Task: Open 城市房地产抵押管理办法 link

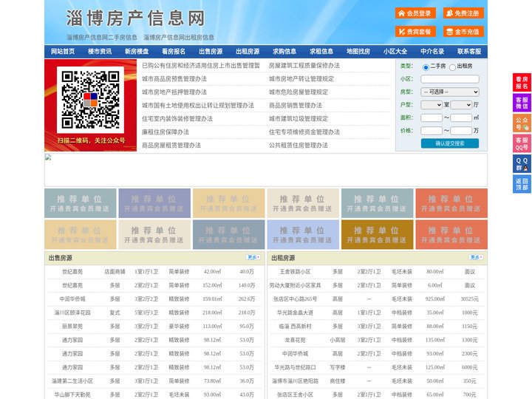Action: [x=174, y=92]
